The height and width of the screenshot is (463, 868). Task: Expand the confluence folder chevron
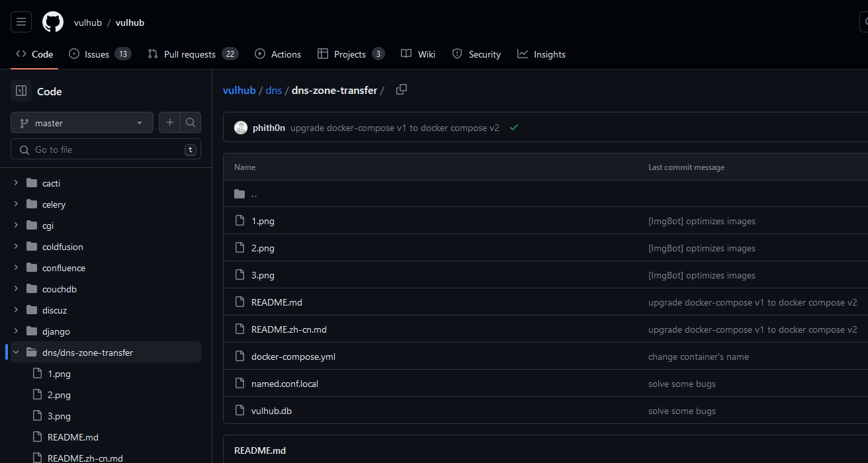click(x=16, y=267)
